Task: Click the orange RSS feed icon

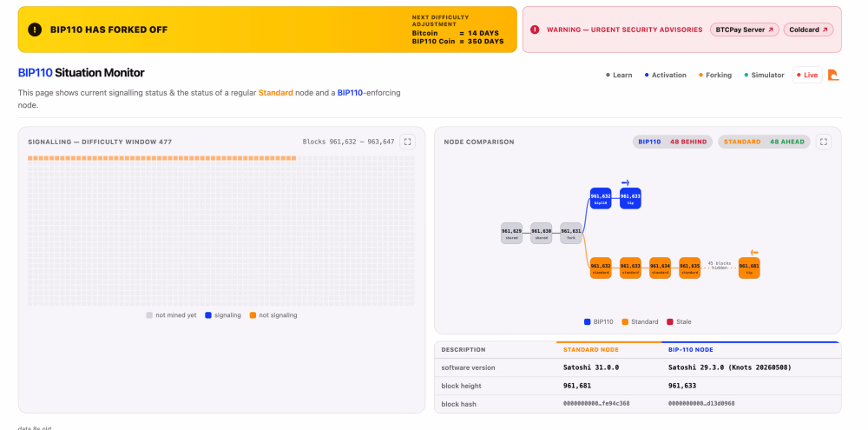Action: pyautogui.click(x=833, y=75)
